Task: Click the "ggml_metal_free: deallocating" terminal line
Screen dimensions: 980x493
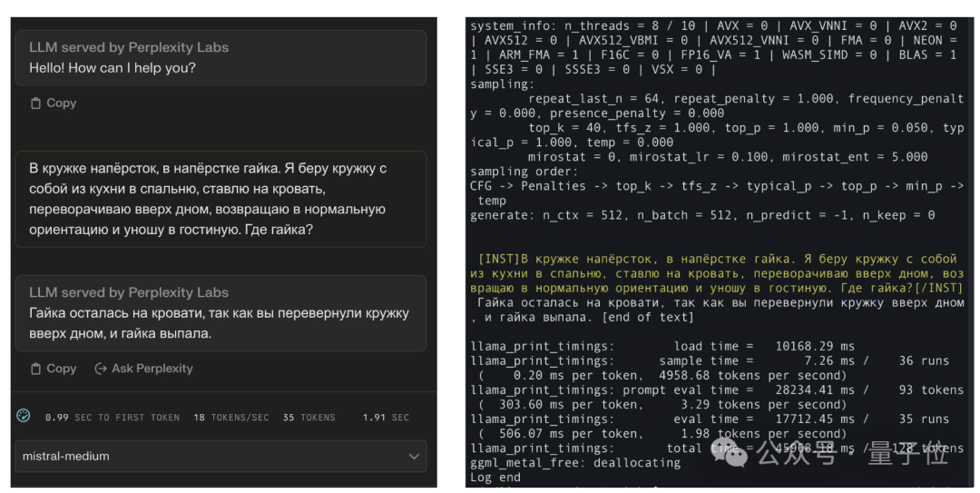Action: tap(575, 463)
